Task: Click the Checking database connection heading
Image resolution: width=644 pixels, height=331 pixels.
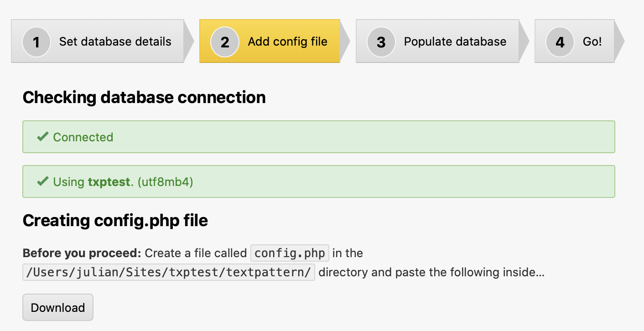Action: click(x=144, y=98)
